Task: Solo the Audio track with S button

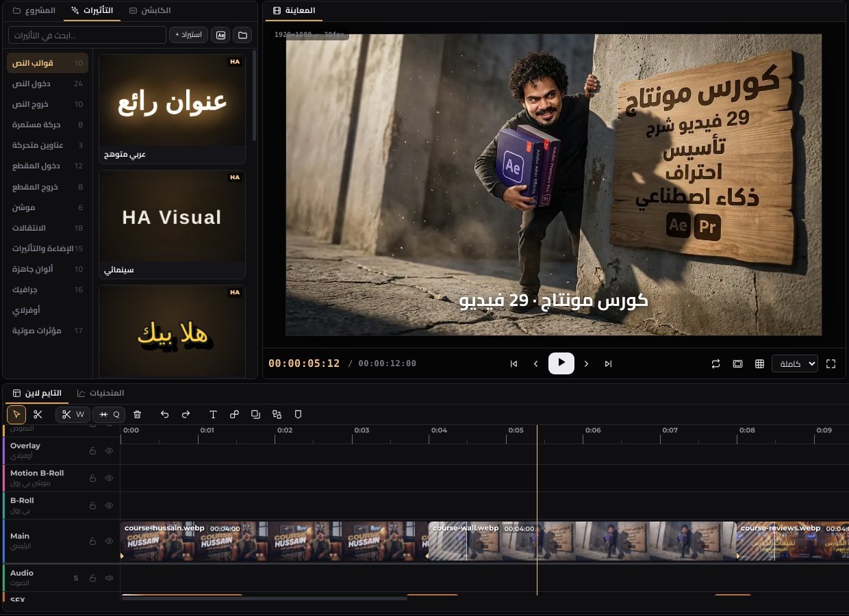Action: click(76, 578)
